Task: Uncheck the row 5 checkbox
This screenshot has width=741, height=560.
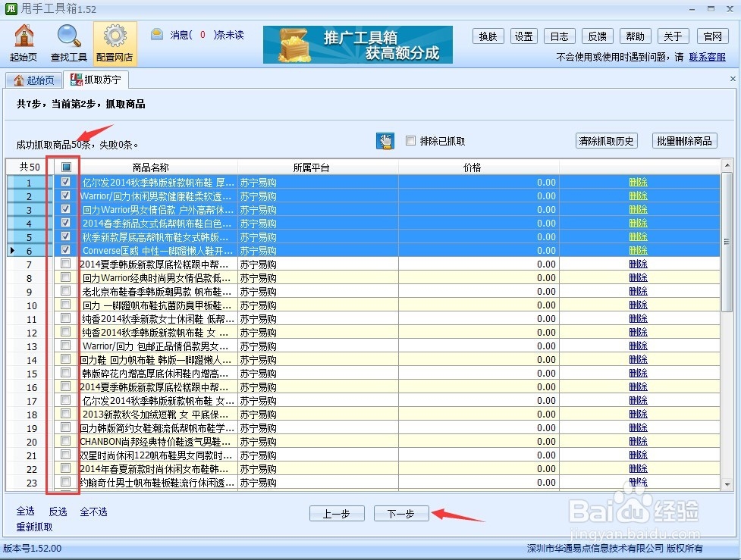Action: pyautogui.click(x=66, y=236)
